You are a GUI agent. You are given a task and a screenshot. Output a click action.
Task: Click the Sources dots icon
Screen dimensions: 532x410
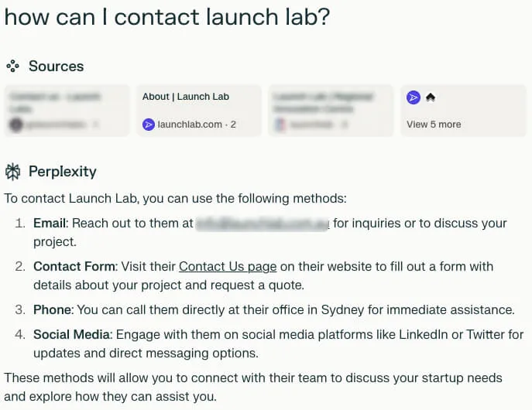coord(12,67)
